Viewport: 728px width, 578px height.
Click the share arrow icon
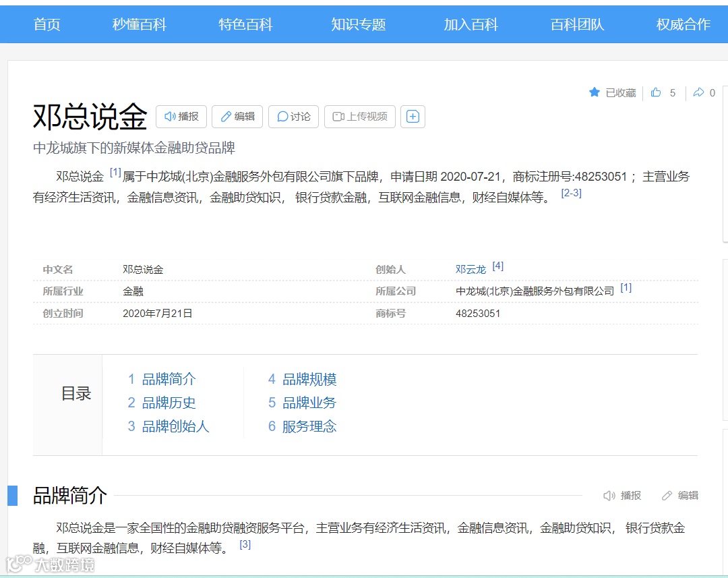coord(698,92)
